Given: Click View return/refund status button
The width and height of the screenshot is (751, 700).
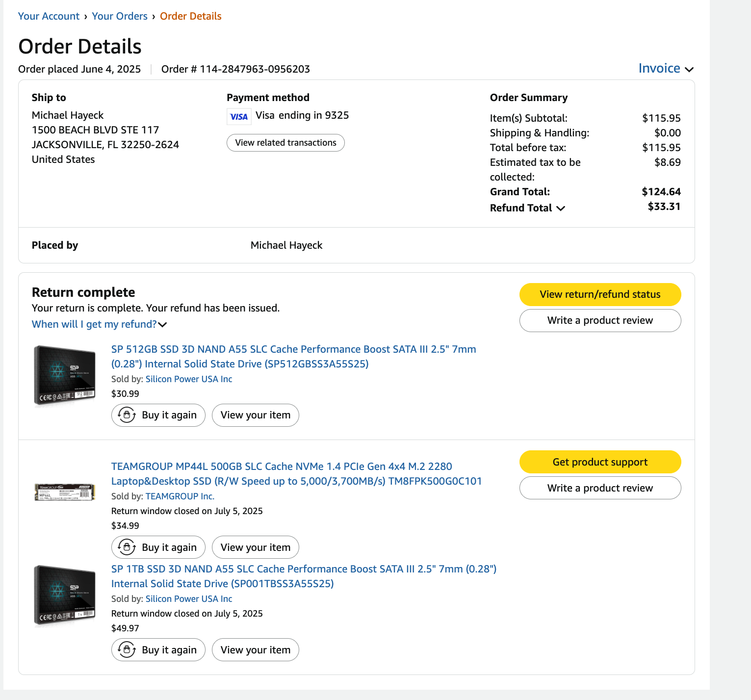Looking at the screenshot, I should point(600,294).
